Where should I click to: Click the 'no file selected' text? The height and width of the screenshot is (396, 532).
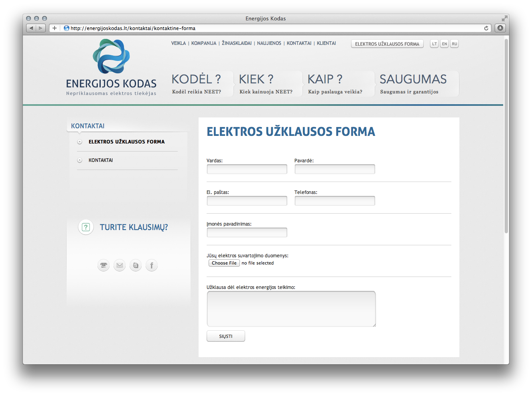point(258,263)
